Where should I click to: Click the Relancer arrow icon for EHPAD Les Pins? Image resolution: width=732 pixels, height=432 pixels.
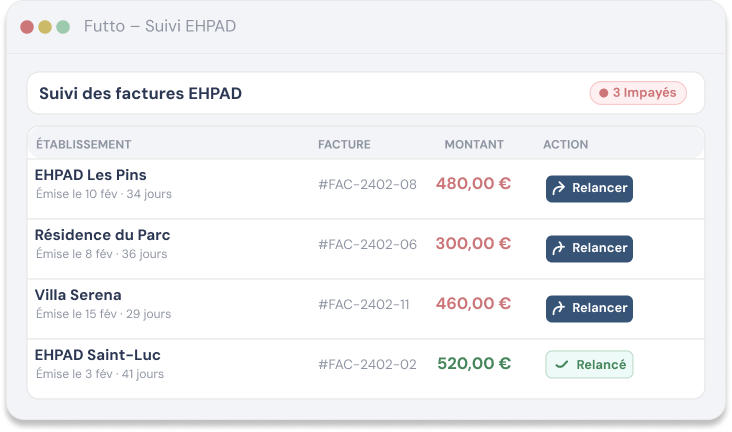pyautogui.click(x=559, y=188)
